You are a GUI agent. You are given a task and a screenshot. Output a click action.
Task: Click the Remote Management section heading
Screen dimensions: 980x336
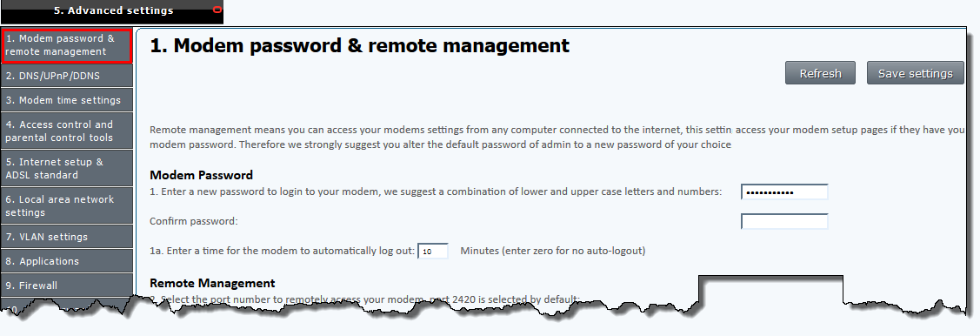(x=212, y=284)
